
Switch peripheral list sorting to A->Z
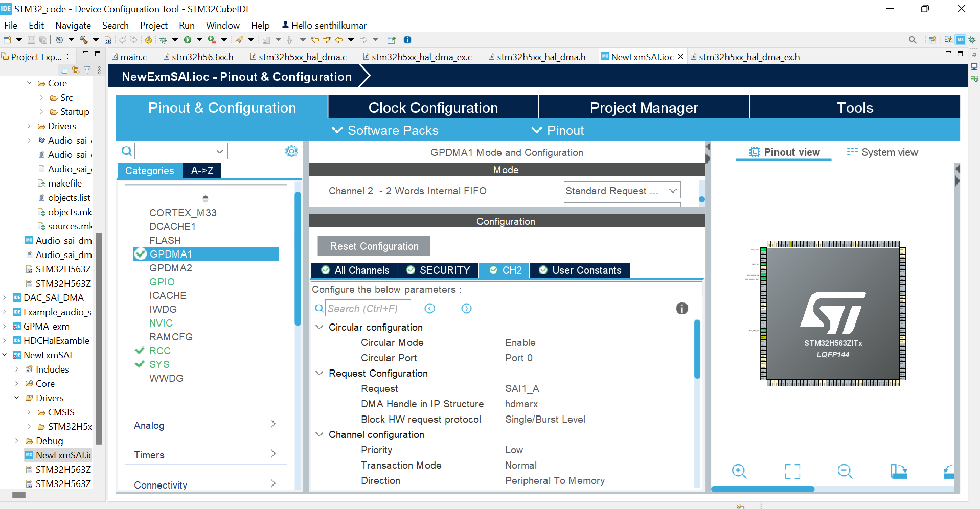pos(201,170)
